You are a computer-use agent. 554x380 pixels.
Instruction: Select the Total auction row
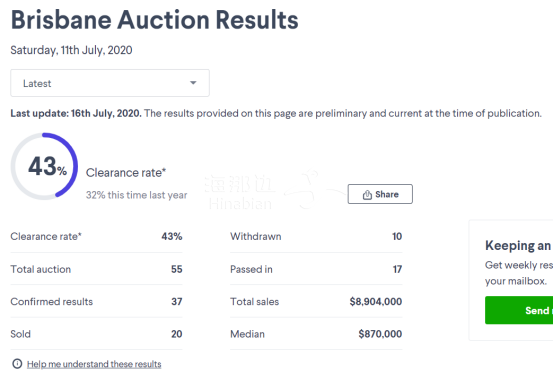coord(96,269)
